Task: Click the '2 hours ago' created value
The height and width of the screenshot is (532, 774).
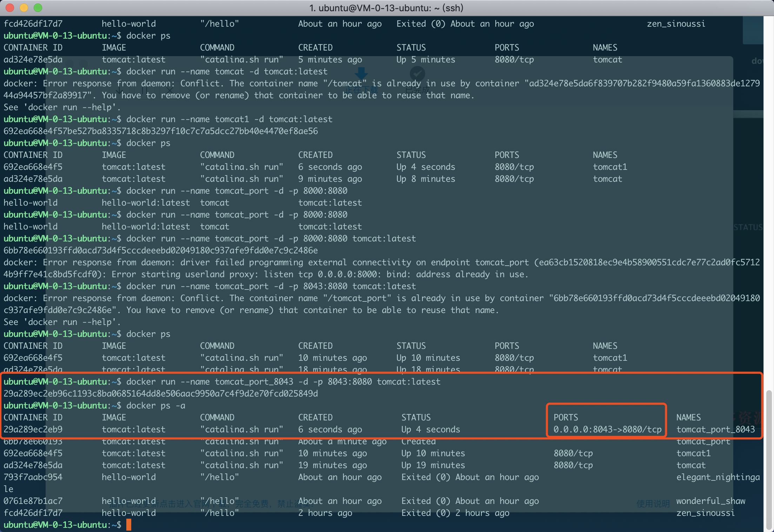Action: (x=325, y=513)
